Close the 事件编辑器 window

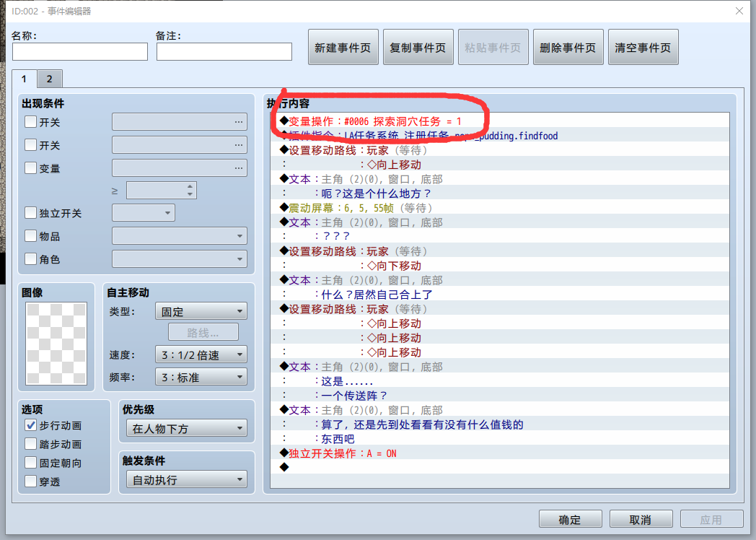click(x=739, y=11)
